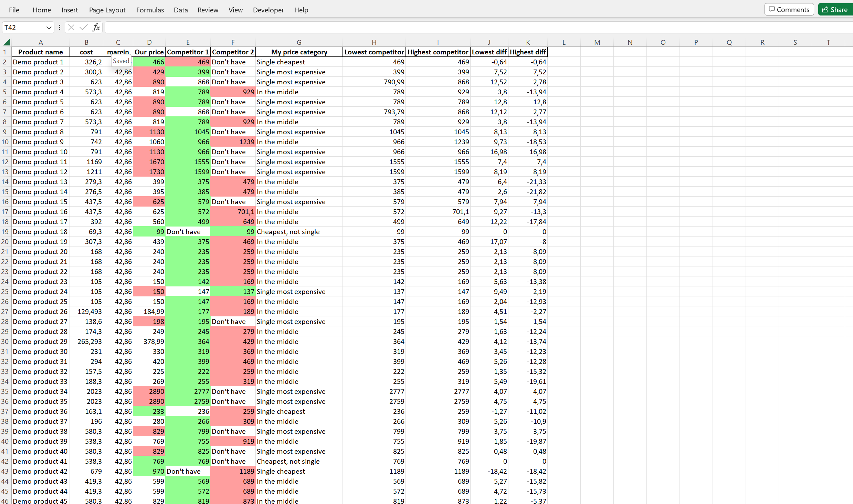
Task: Open the Page Layout tab
Action: pos(107,10)
